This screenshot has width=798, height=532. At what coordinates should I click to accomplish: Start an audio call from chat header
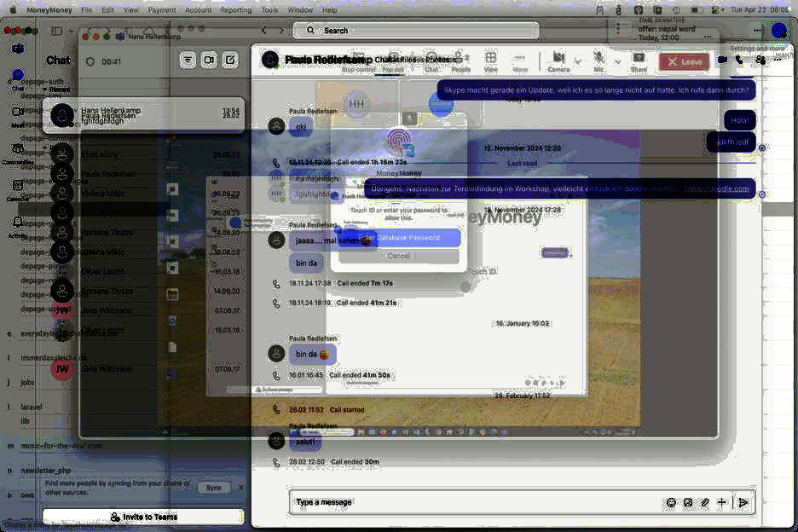(739, 60)
